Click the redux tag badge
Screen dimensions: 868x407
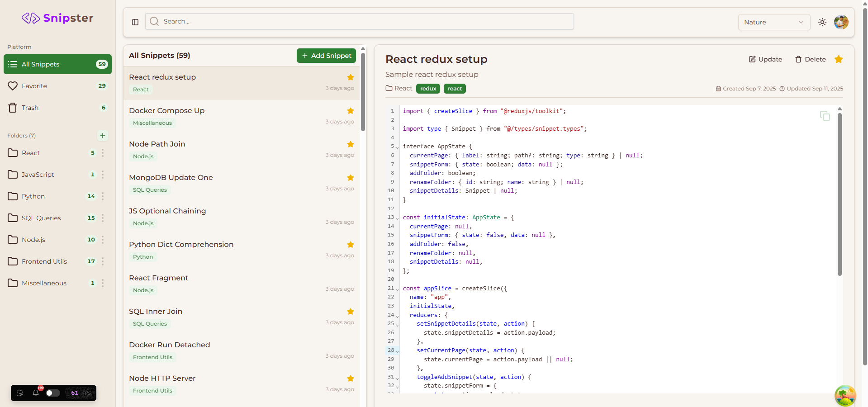coord(428,89)
